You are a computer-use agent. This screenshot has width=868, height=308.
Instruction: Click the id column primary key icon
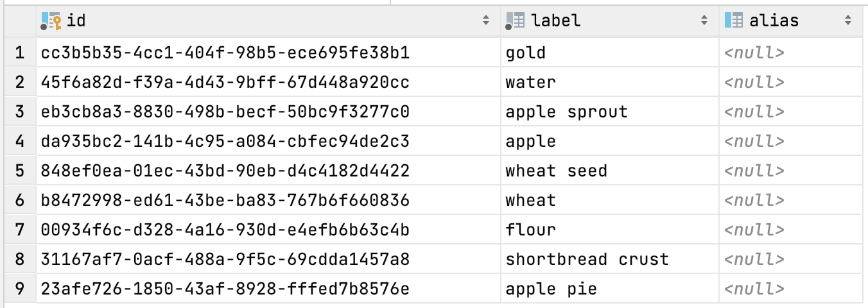pos(51,21)
